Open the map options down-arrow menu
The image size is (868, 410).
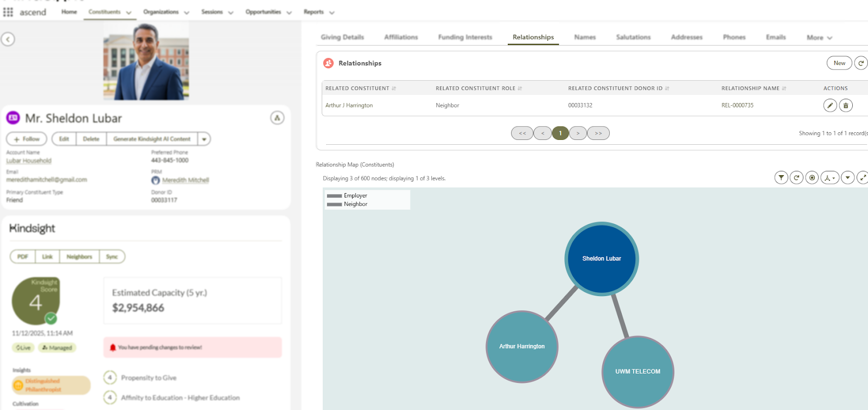(848, 177)
